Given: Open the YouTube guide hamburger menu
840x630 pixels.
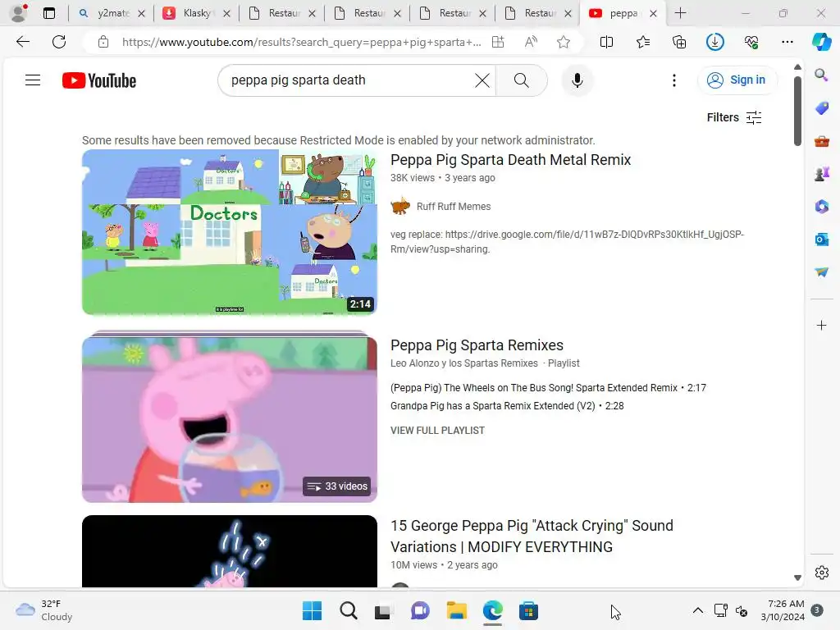Looking at the screenshot, I should (33, 80).
